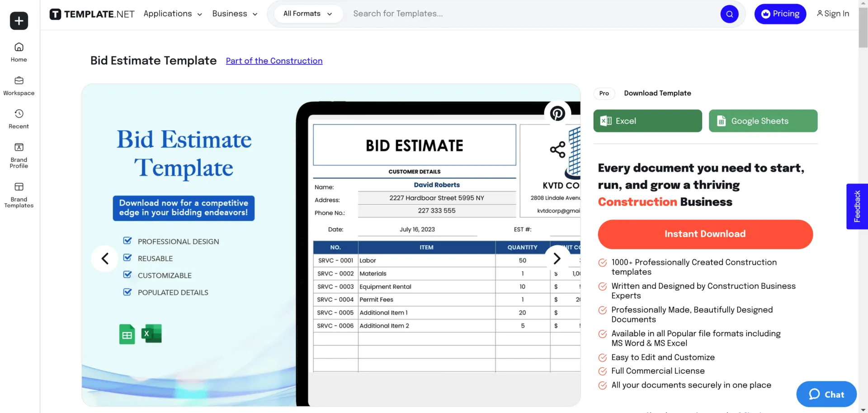The width and height of the screenshot is (868, 413).
Task: Open Brand Profile in the sidebar
Action: pos(19,156)
